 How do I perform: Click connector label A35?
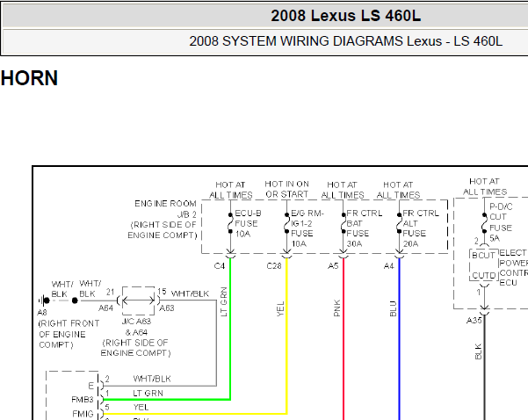pyautogui.click(x=474, y=321)
